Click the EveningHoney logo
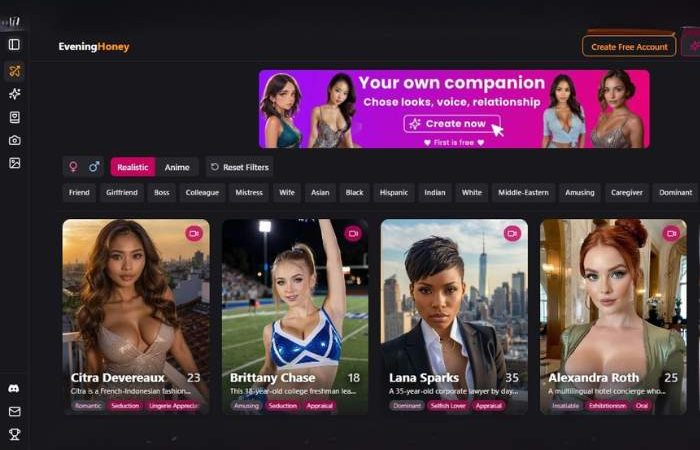 pyautogui.click(x=94, y=46)
